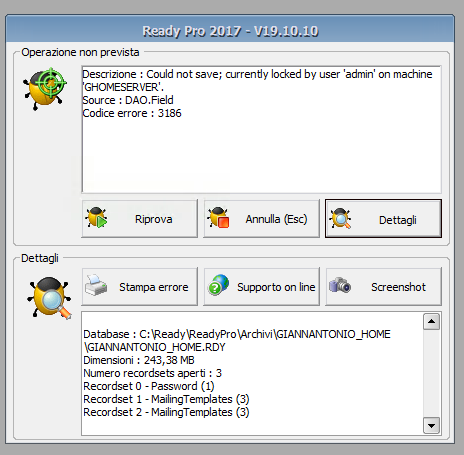Click the bug stop icon on Annulla

[x=218, y=218]
